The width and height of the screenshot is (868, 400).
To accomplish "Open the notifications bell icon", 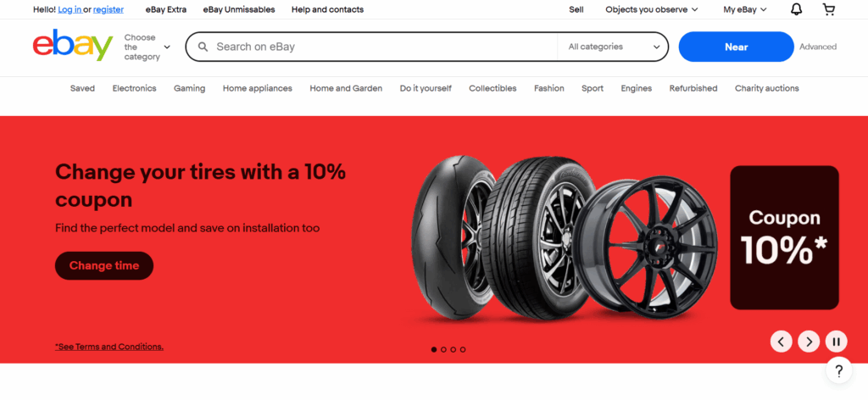I will pyautogui.click(x=796, y=9).
